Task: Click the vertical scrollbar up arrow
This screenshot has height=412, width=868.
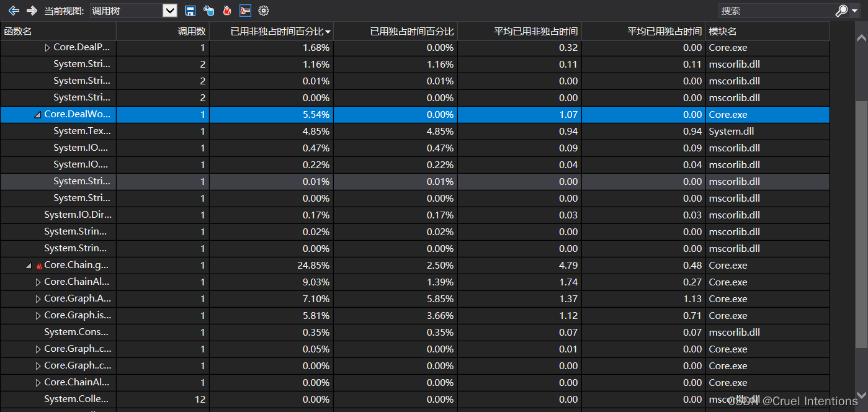Action: tap(861, 38)
